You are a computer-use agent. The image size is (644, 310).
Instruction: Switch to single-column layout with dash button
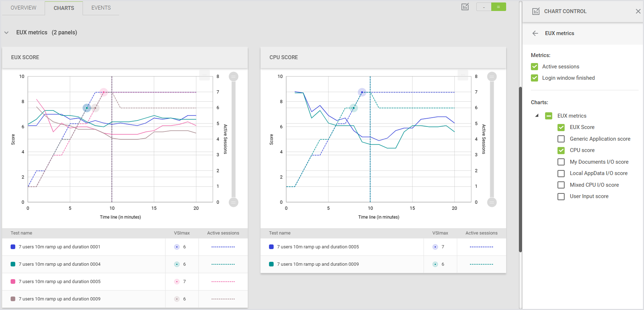484,7
